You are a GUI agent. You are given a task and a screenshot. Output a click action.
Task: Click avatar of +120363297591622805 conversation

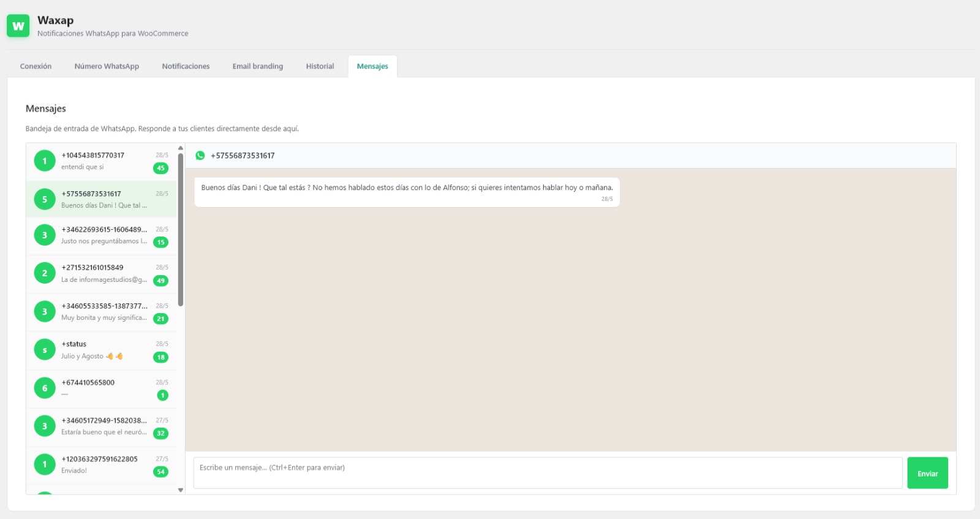click(x=45, y=464)
